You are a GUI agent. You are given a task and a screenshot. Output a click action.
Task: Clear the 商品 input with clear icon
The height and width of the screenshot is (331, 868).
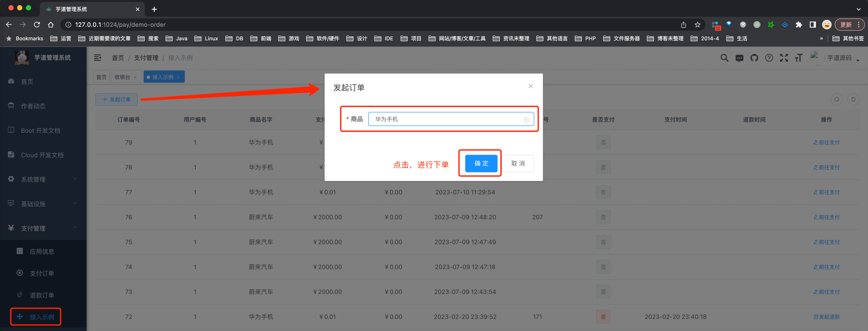[x=526, y=119]
